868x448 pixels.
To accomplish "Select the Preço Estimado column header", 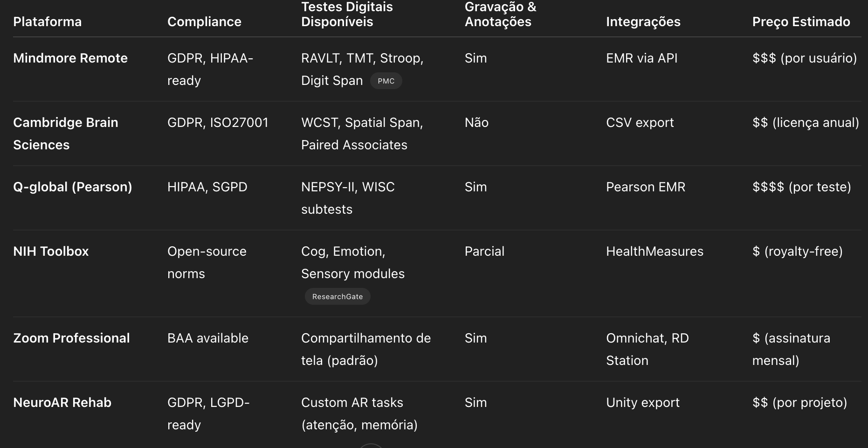I will click(x=801, y=21).
